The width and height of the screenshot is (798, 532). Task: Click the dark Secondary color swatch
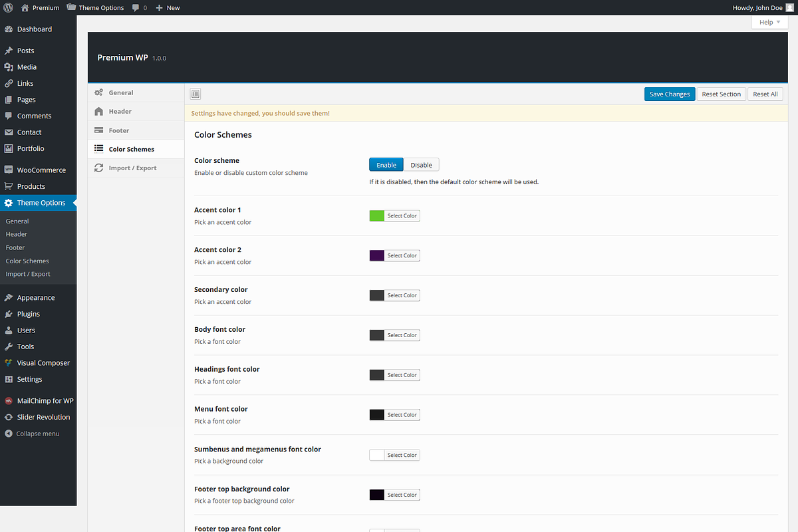click(x=377, y=295)
